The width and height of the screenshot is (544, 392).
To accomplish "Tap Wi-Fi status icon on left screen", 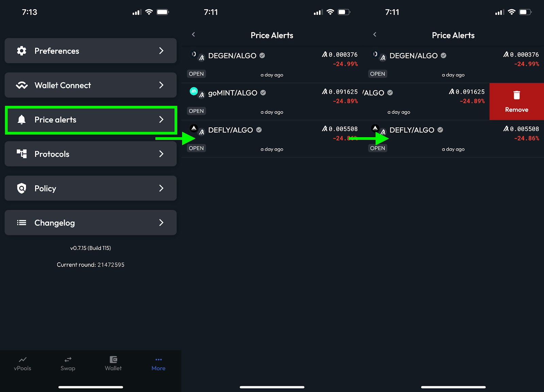I will tap(149, 12).
